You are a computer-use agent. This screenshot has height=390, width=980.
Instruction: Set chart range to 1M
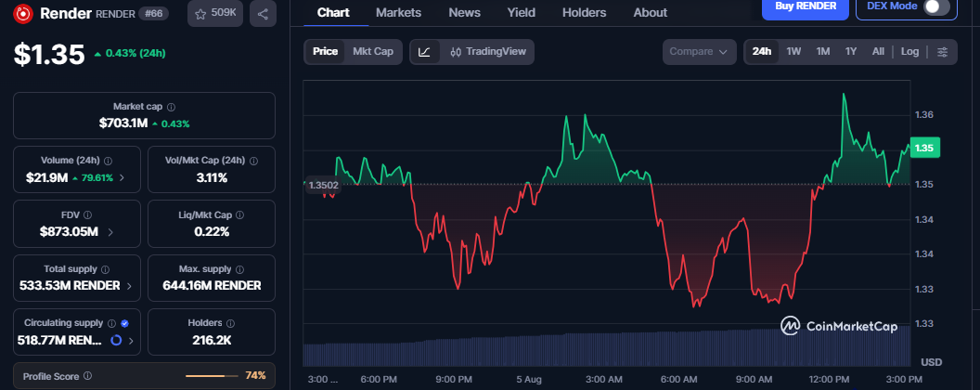[823, 52]
